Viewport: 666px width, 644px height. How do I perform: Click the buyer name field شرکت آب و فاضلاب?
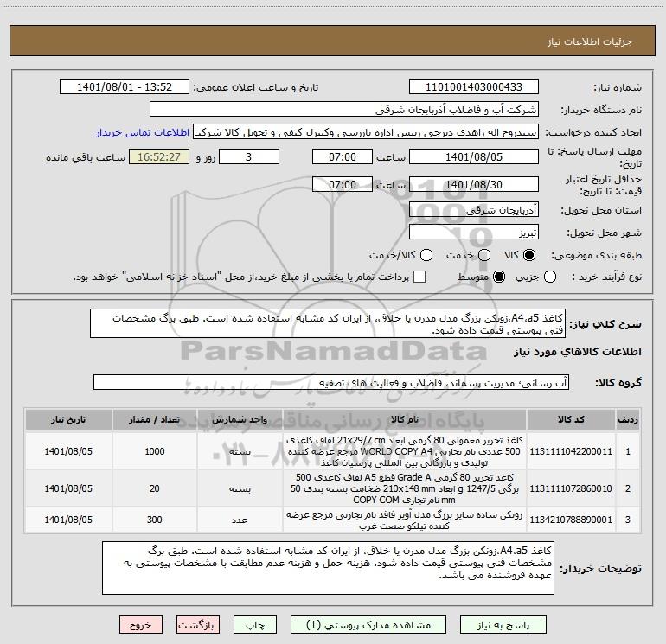coord(344,110)
